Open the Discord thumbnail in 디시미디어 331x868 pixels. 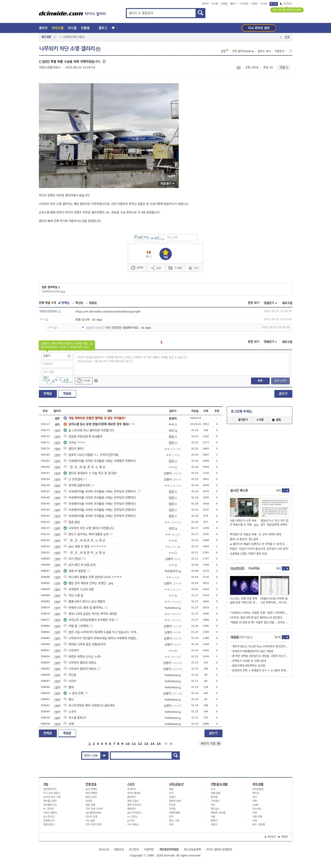[244, 585]
